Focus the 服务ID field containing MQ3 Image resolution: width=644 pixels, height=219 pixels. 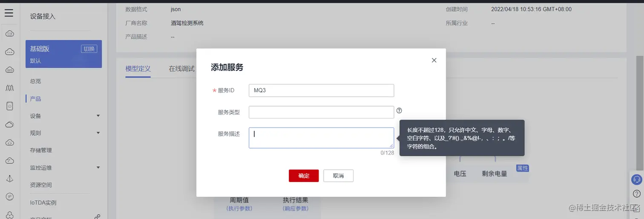[321, 90]
